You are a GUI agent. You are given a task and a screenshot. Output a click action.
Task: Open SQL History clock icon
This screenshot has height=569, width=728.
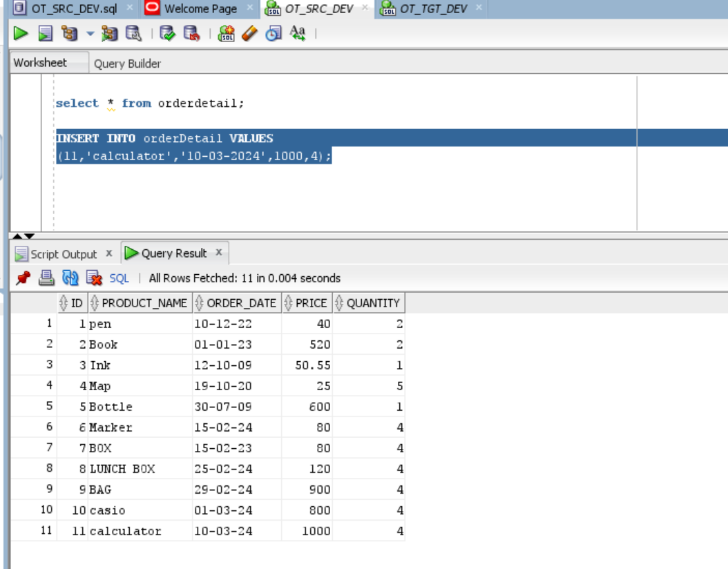pos(274,33)
